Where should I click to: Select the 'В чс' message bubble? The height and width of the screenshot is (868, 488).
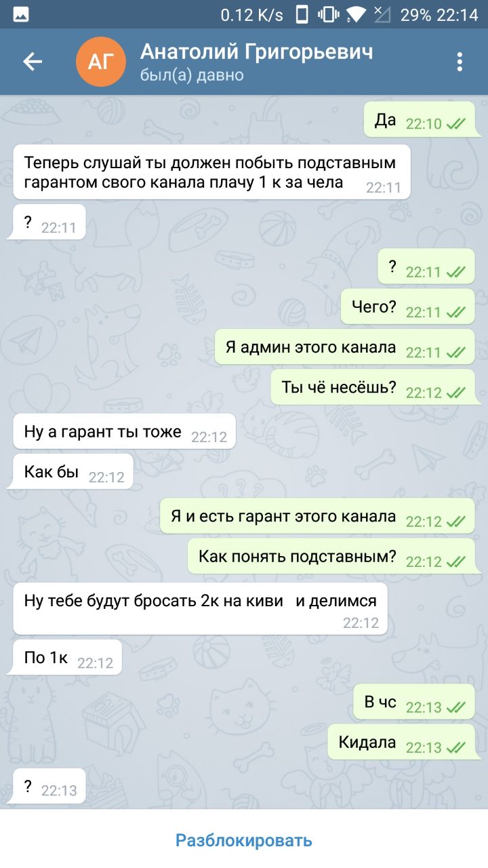pos(414,702)
